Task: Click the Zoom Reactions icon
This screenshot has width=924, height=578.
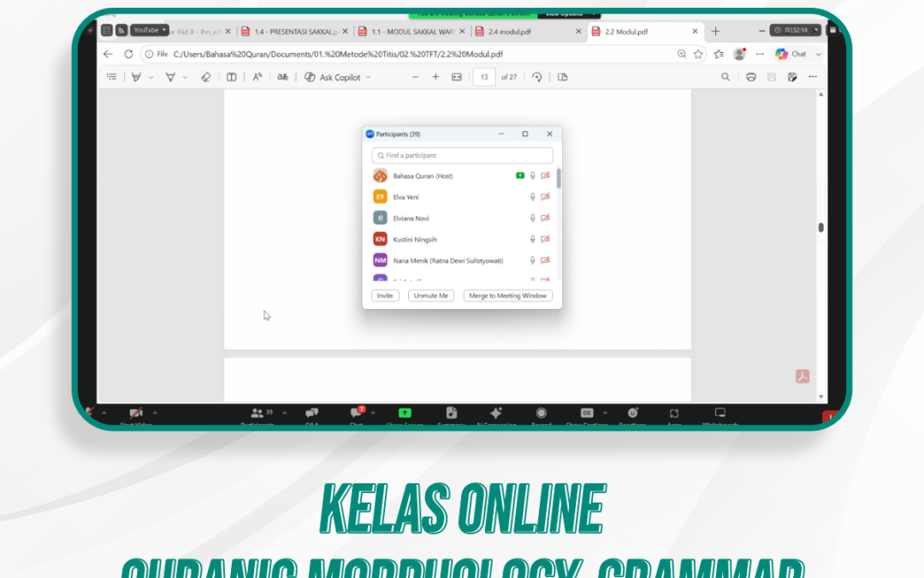Action: [632, 414]
